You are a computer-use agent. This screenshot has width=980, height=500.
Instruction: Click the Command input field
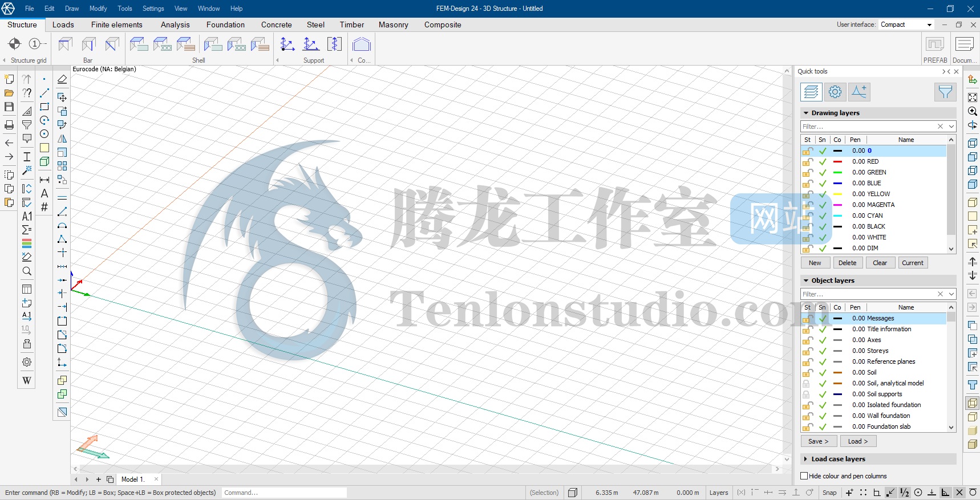click(x=284, y=493)
